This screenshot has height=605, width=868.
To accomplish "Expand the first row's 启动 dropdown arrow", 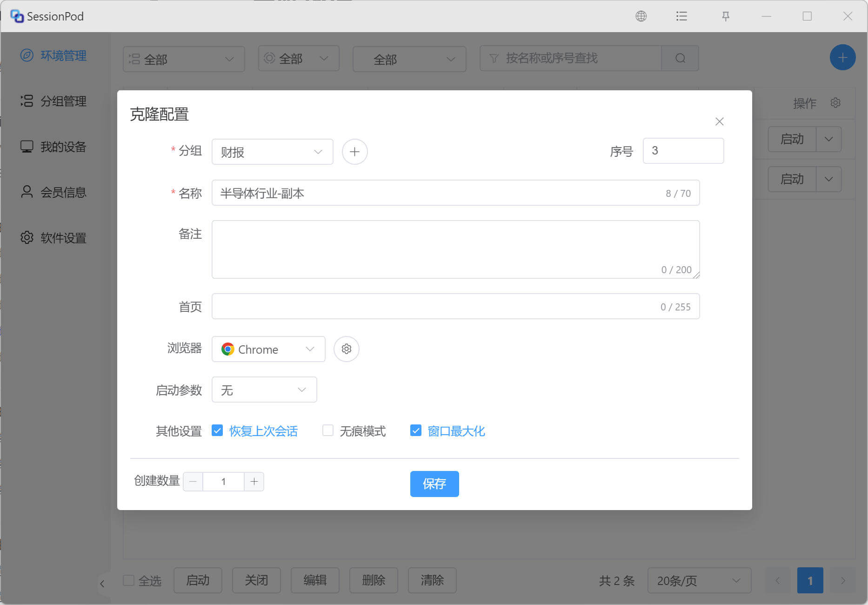I will [x=828, y=139].
